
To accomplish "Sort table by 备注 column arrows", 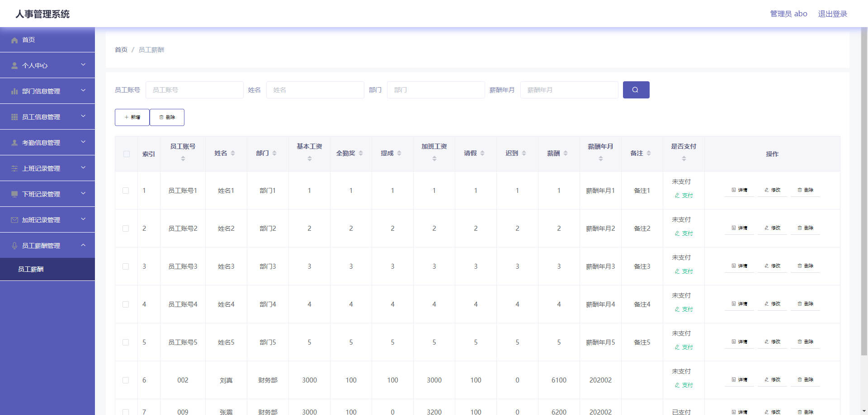I will (x=649, y=153).
